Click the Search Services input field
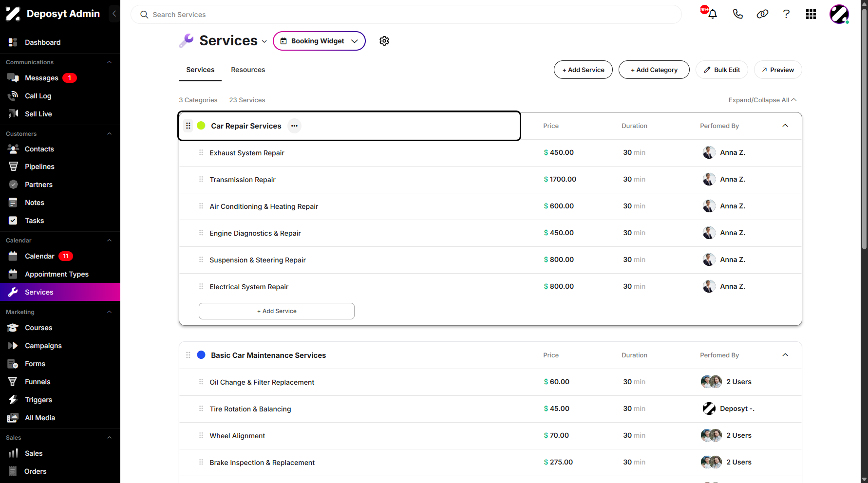Image resolution: width=868 pixels, height=483 pixels. coord(406,15)
